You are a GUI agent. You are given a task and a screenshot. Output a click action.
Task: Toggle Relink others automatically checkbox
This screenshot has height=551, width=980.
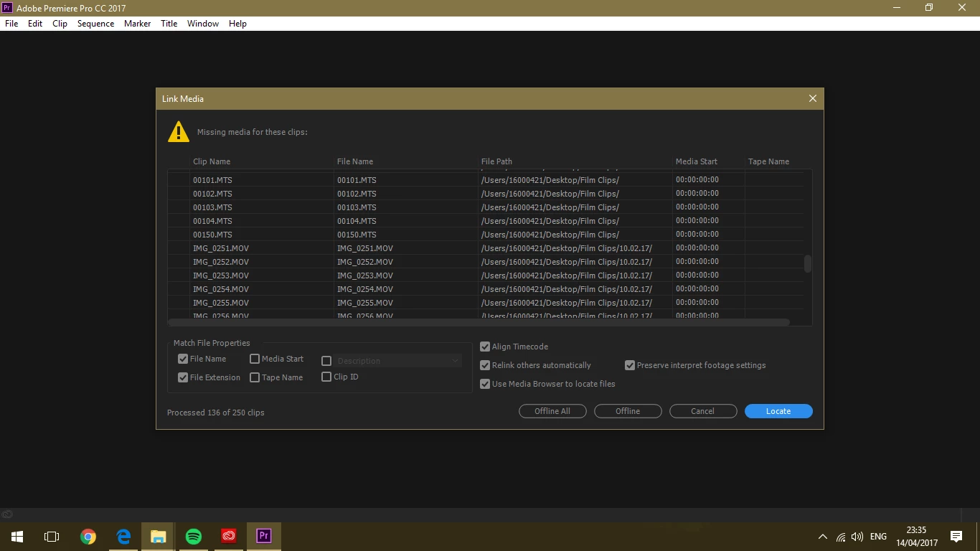[485, 365]
